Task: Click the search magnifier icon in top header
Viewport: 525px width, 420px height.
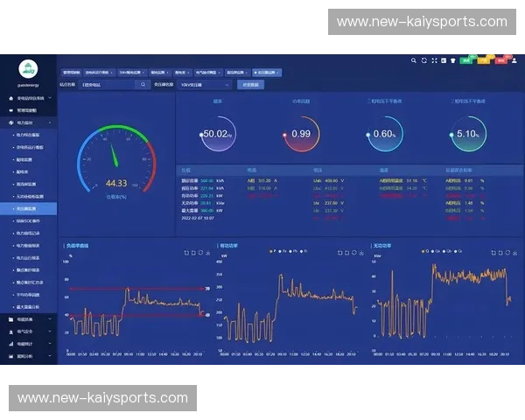Action: pos(414,60)
